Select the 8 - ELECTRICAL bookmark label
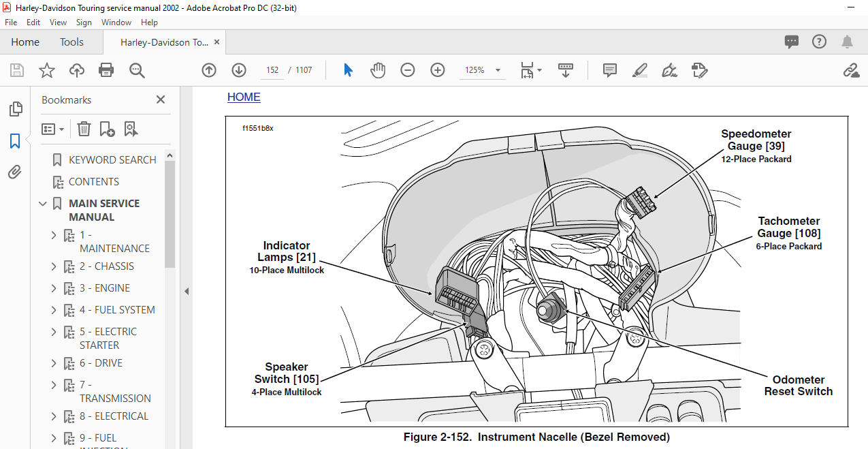Viewport: 868px width, 449px height. point(114,416)
